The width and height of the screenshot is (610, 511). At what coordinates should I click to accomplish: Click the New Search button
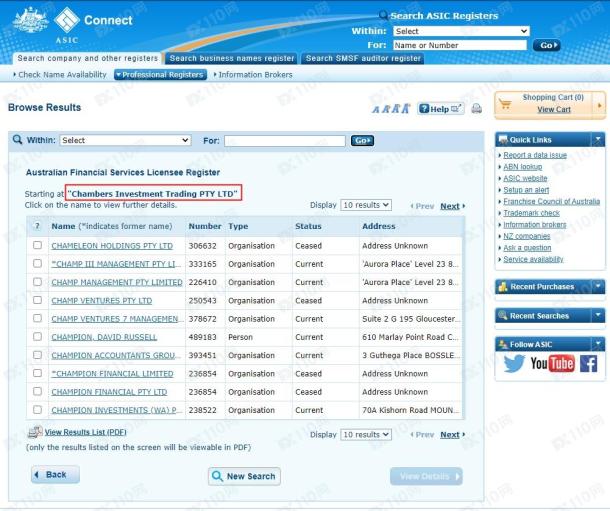point(244,476)
